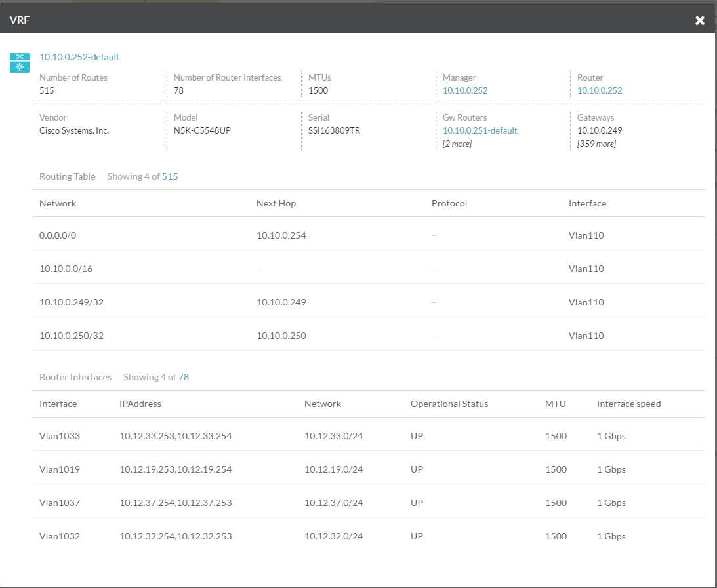Show all 78 router interfaces
The height and width of the screenshot is (588, 717).
pos(184,377)
